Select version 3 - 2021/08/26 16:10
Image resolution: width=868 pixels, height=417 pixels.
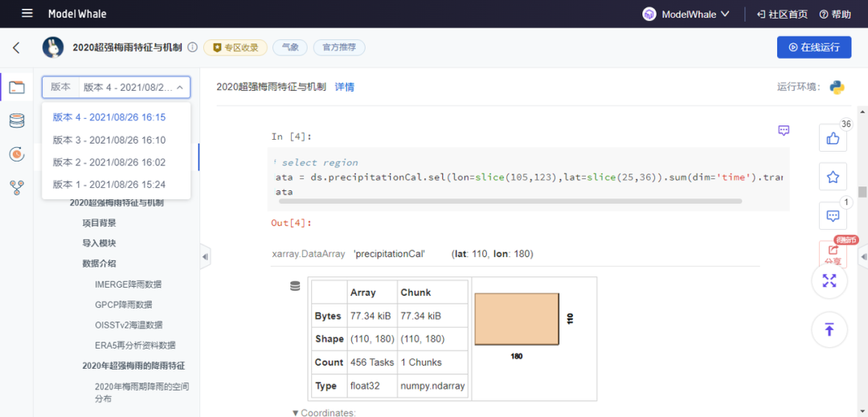click(x=117, y=140)
